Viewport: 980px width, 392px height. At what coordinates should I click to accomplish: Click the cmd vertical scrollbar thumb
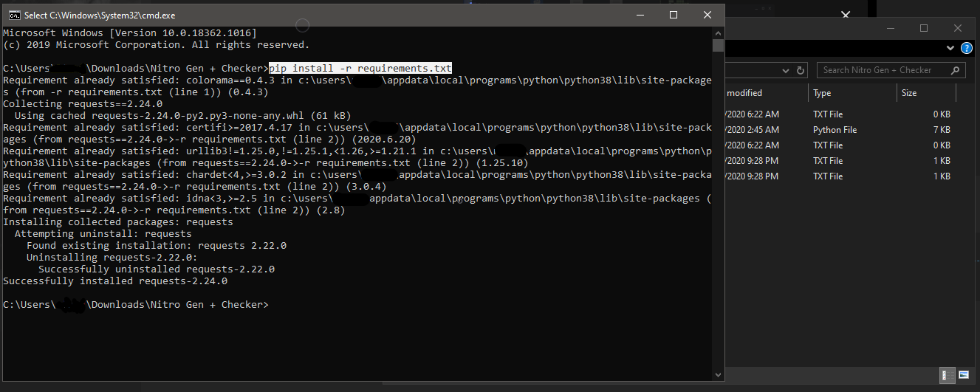(718, 45)
